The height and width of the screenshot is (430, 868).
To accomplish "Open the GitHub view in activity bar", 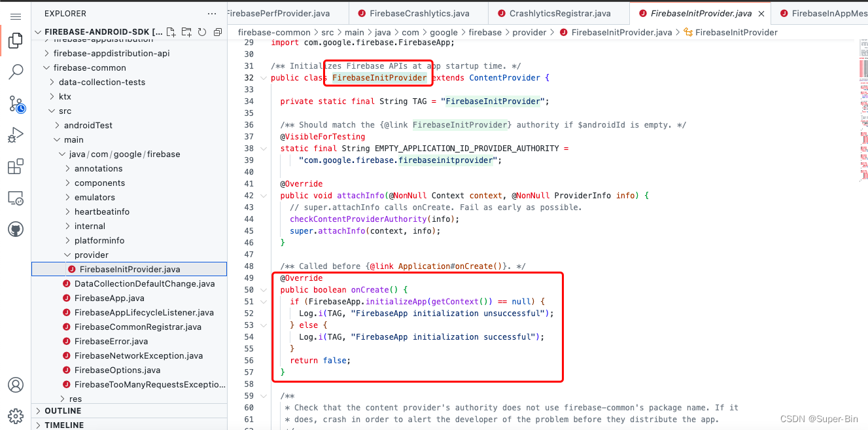I will click(x=16, y=229).
